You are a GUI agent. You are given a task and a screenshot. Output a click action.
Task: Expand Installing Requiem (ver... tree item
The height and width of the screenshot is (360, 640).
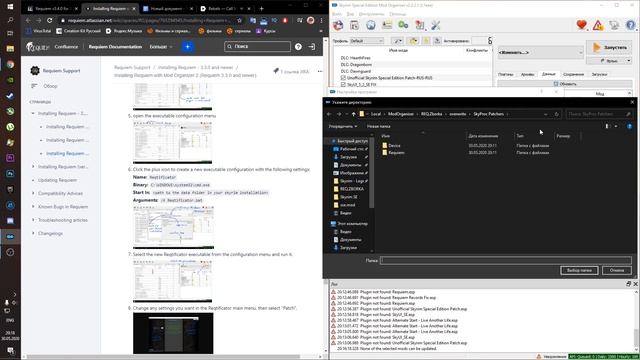[x=33, y=167]
